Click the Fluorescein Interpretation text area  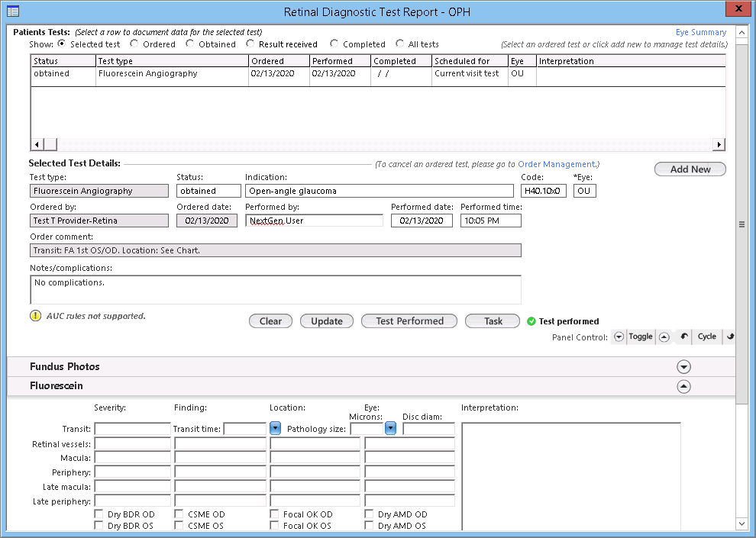click(571, 476)
